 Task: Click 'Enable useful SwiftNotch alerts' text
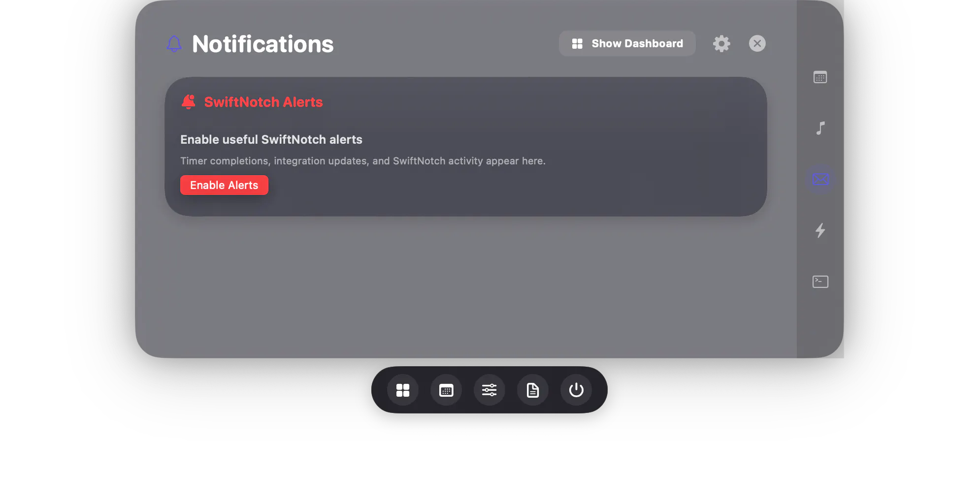tap(271, 139)
